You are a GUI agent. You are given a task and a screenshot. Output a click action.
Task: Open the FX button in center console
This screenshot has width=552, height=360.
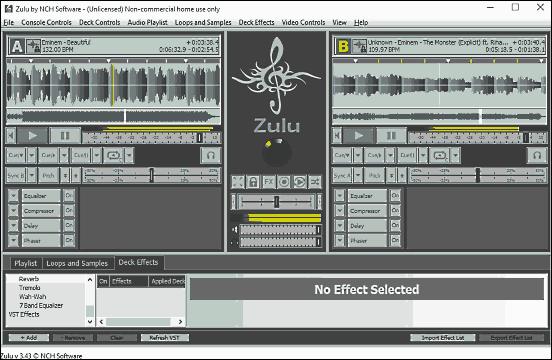(268, 182)
